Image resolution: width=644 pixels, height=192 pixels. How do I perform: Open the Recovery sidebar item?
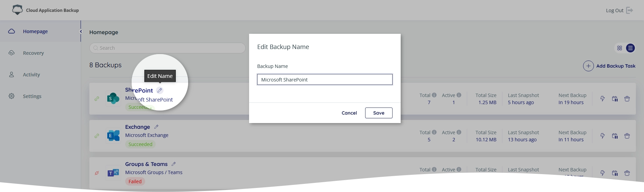point(40,53)
